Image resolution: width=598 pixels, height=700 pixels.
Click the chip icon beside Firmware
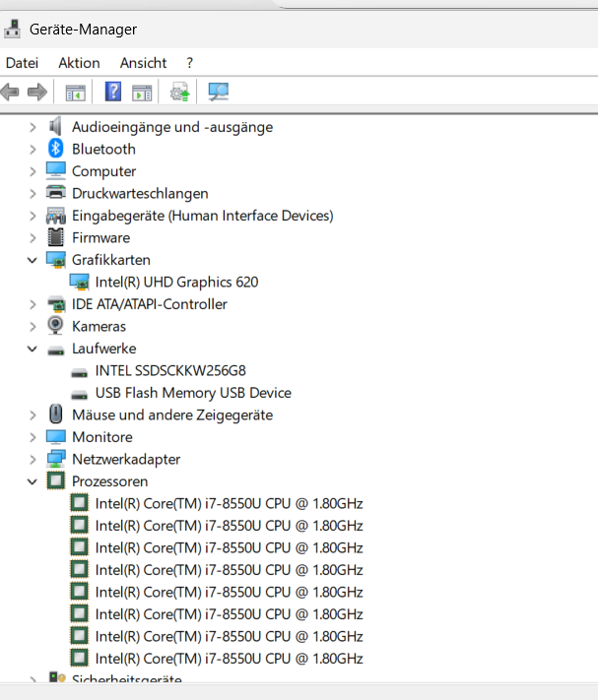coord(56,237)
